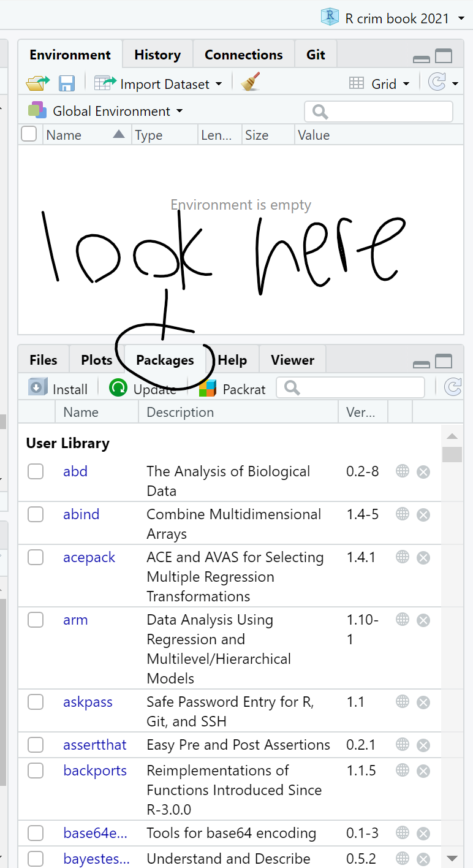473x868 pixels.
Task: Update installed packages
Action: click(x=142, y=387)
